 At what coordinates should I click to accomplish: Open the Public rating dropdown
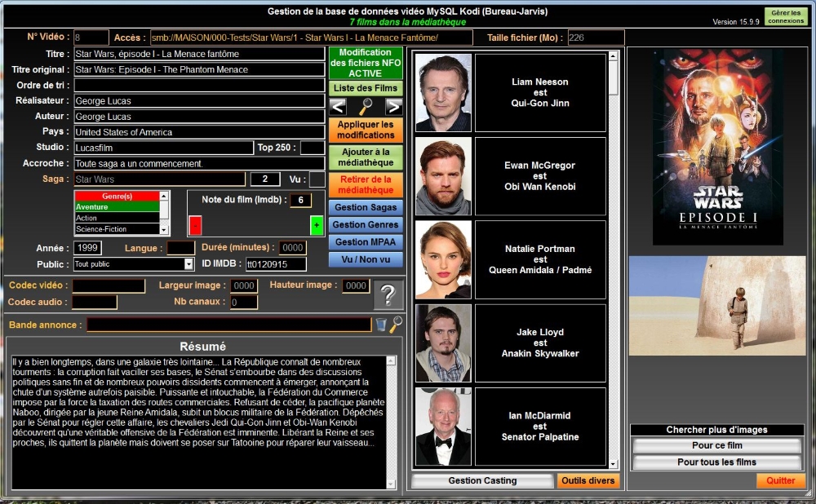188,264
